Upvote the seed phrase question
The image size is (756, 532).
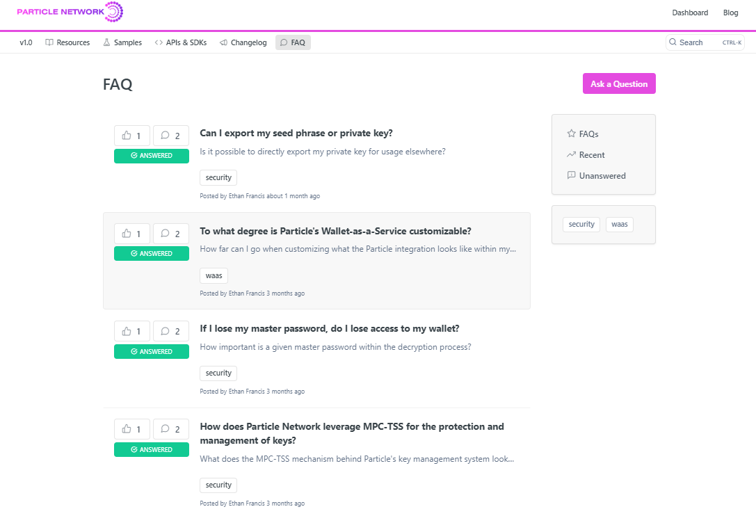pyautogui.click(x=131, y=135)
